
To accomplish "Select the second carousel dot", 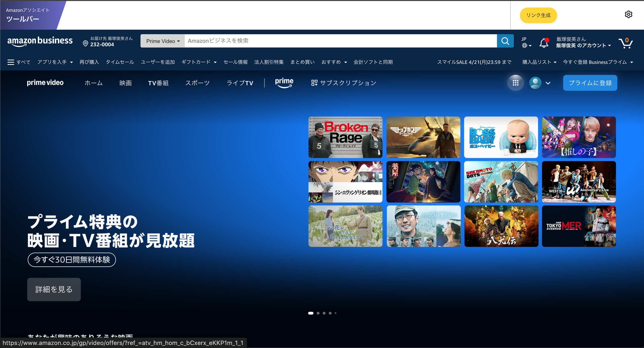I will [x=318, y=313].
